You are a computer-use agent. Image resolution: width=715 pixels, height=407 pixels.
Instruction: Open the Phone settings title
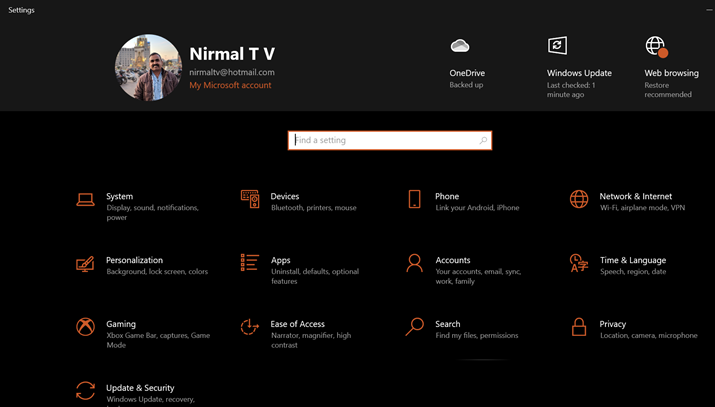[447, 196]
